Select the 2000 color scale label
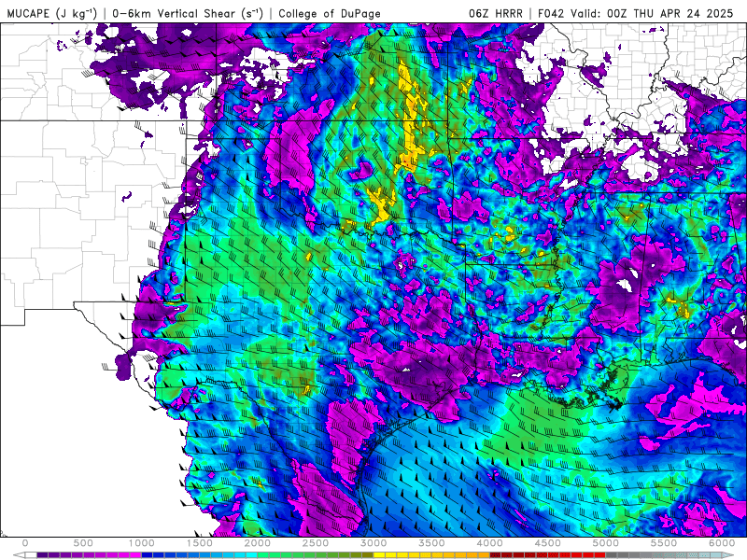 (258, 543)
